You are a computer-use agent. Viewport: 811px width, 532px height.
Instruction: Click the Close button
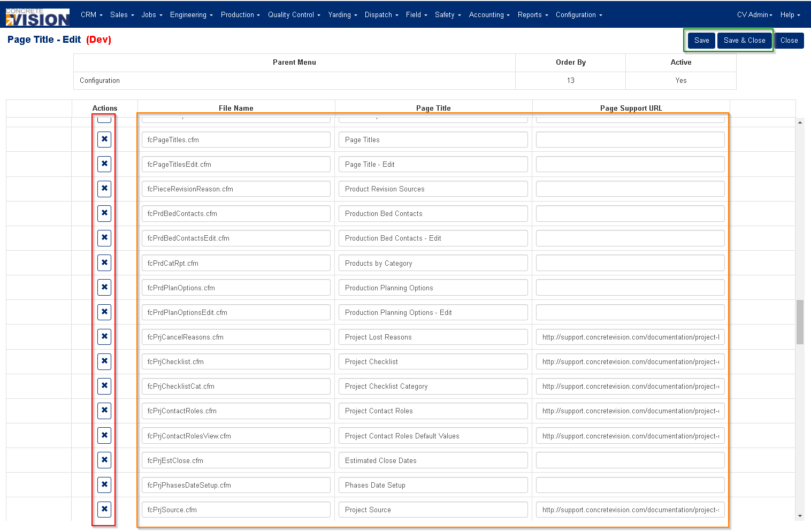point(789,40)
